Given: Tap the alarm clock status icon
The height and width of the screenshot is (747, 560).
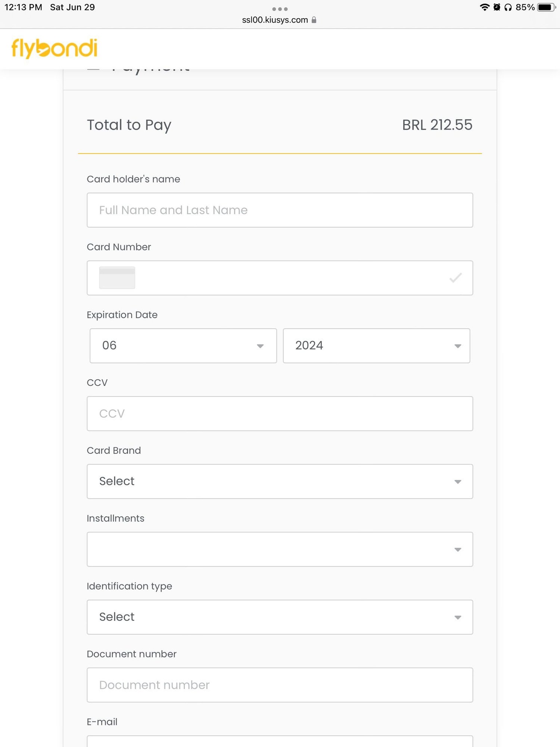Looking at the screenshot, I should tap(497, 7).
